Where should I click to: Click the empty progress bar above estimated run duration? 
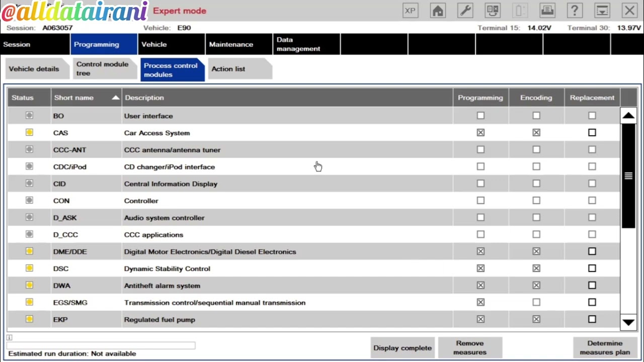point(101,345)
